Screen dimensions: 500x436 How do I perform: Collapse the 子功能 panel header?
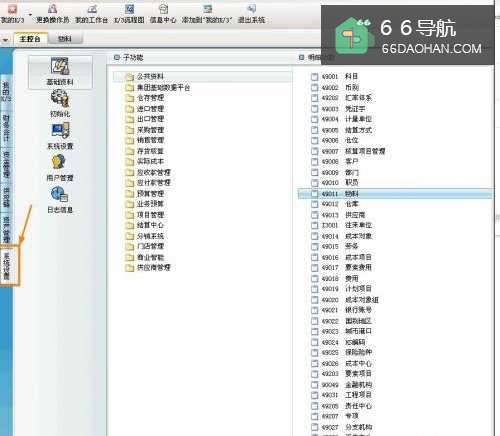tap(116, 57)
